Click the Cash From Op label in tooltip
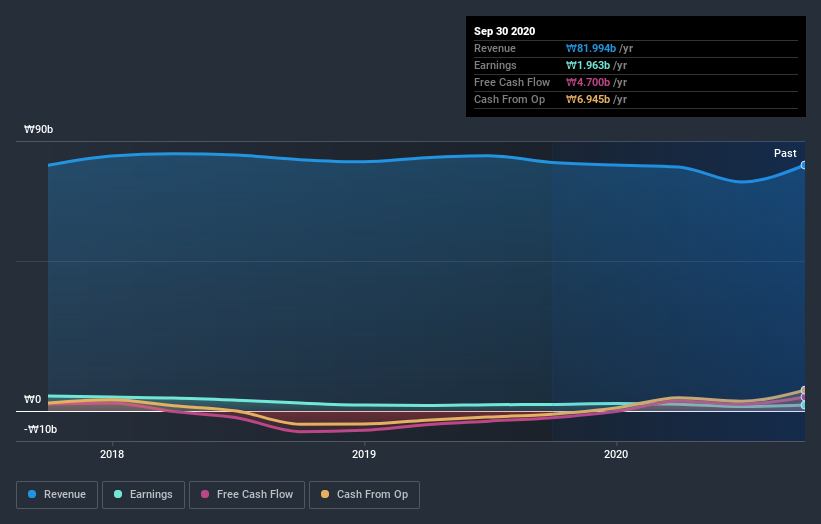This screenshot has width=821, height=524. (x=509, y=99)
